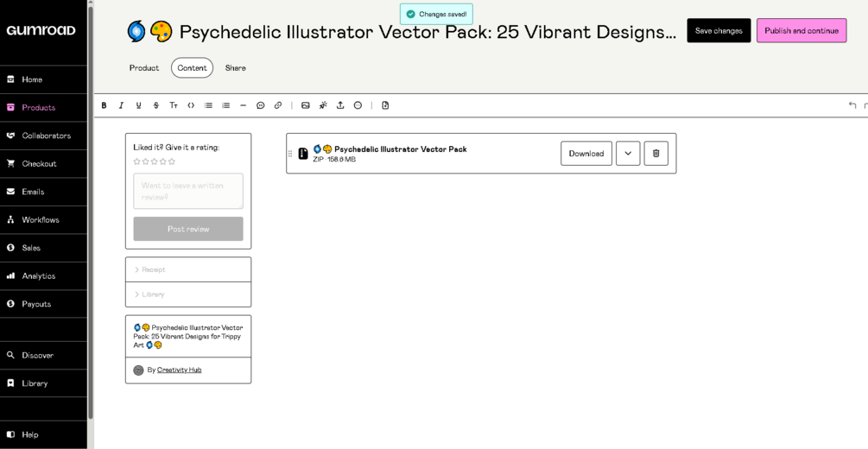Grab the file row drag handle
Viewport: 868px width, 449px height.
click(x=290, y=154)
